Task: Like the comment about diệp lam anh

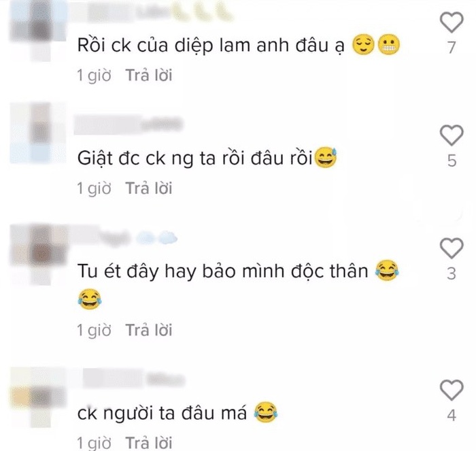Action: pyautogui.click(x=452, y=22)
